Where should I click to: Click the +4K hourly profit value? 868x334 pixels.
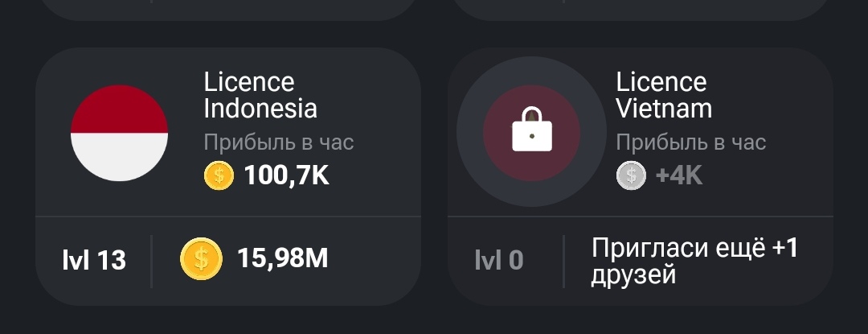tap(679, 176)
